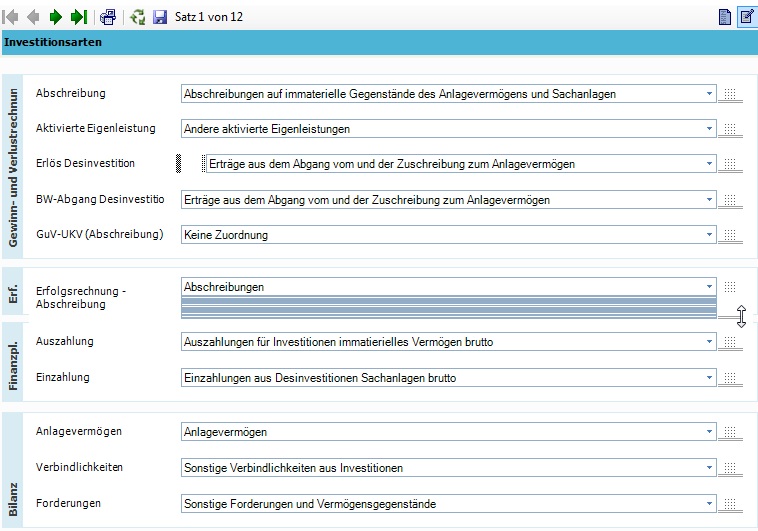Click the Sonstige Verbindlichkeiten aus Investitionen field
The image size is (758, 531).
(449, 468)
